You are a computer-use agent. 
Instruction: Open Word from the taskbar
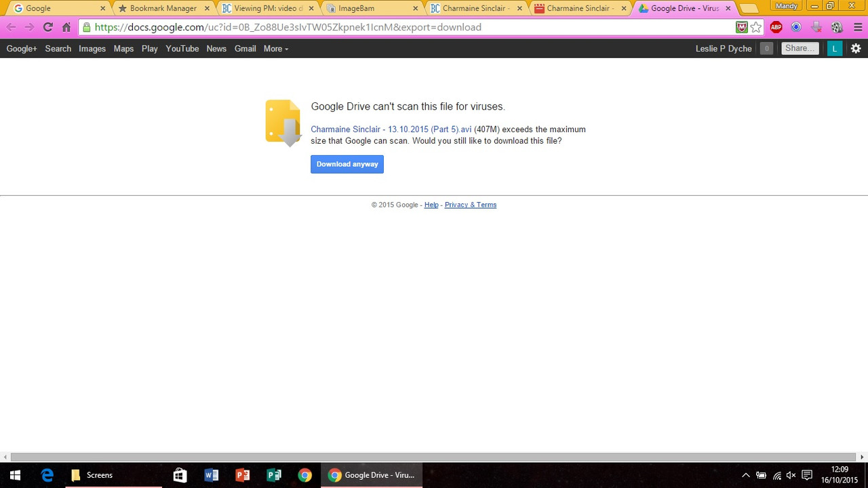[x=211, y=475]
